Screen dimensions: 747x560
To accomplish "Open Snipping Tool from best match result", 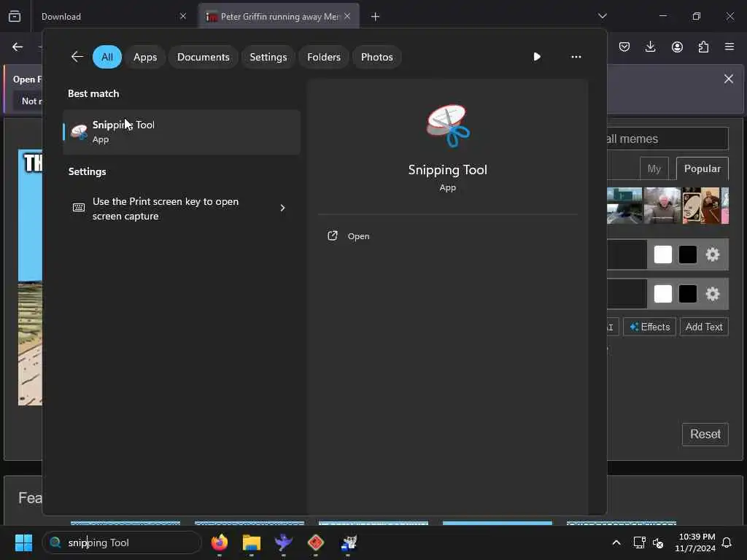I will [181, 132].
